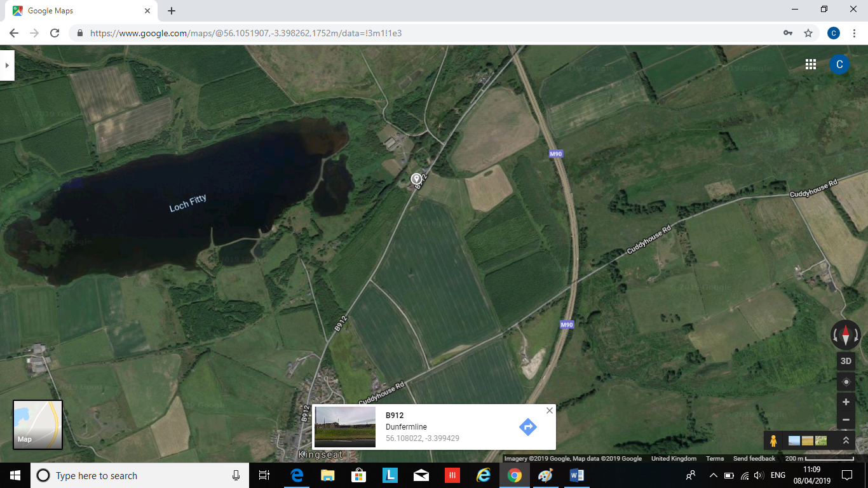
Task: Click the compass to reset north
Action: 846,335
